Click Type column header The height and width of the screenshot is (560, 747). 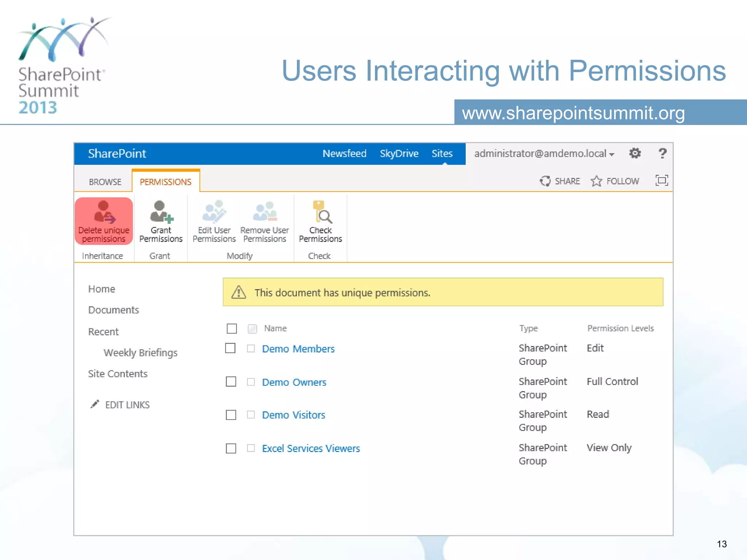529,328
